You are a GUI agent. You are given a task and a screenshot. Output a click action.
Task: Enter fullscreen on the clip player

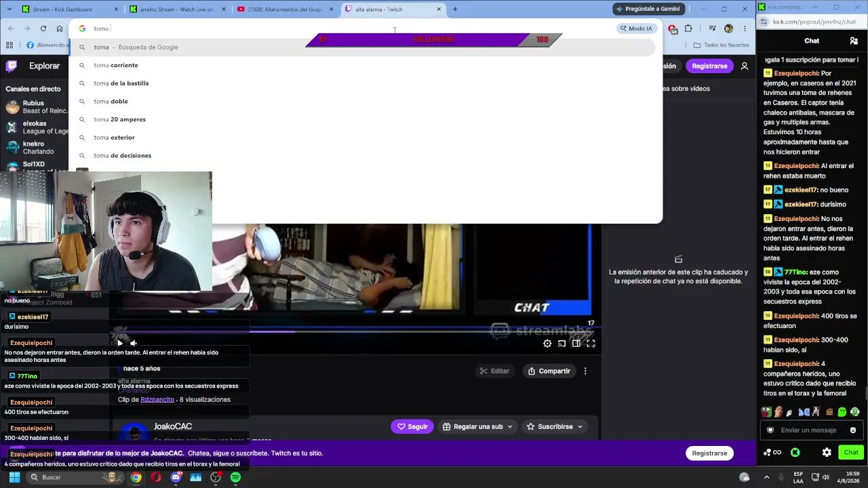coord(591,343)
